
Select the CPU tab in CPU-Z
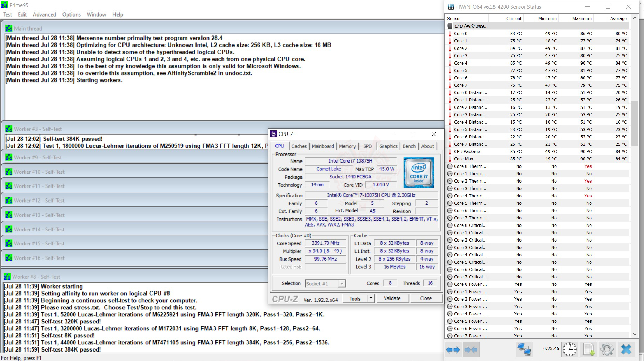click(x=280, y=146)
